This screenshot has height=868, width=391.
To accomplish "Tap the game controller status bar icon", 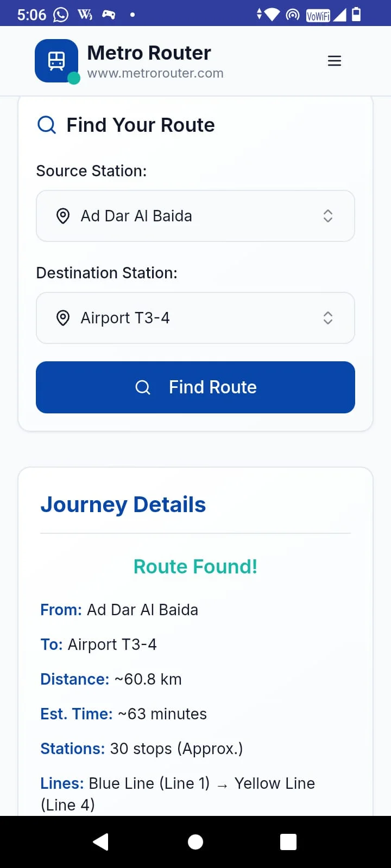I will [109, 15].
